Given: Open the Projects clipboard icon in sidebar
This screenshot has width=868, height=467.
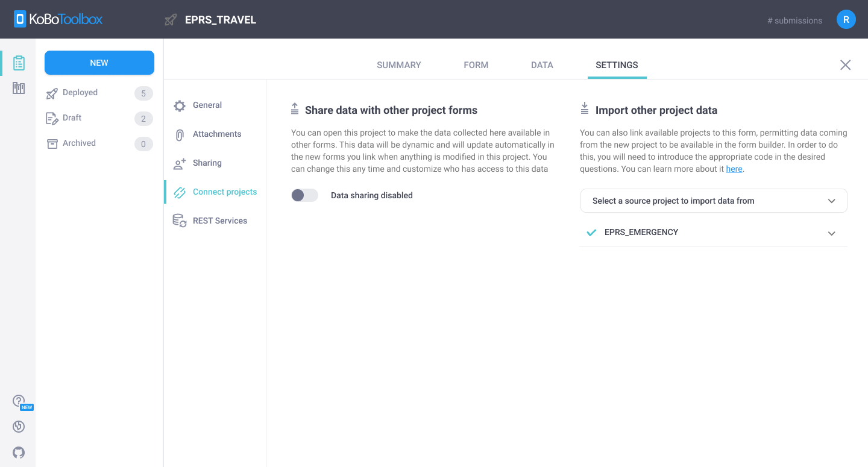Looking at the screenshot, I should [19, 63].
